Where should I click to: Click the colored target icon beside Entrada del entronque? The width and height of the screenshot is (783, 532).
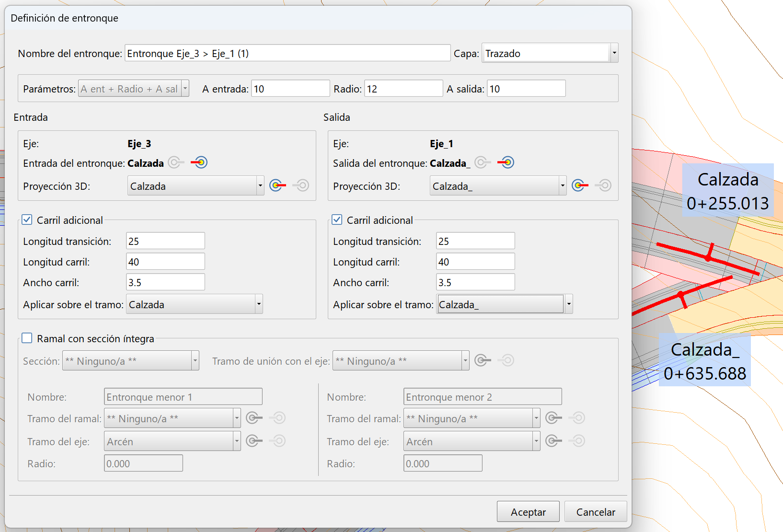point(199,162)
